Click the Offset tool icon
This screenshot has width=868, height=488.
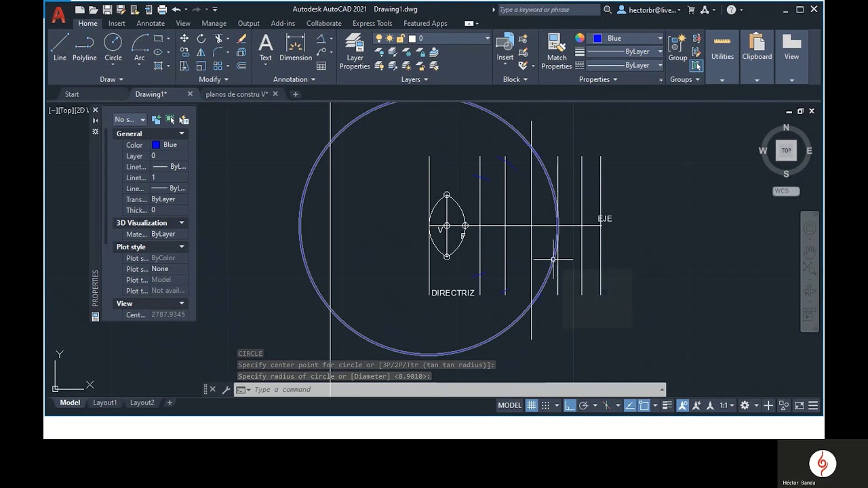pyautogui.click(x=241, y=66)
